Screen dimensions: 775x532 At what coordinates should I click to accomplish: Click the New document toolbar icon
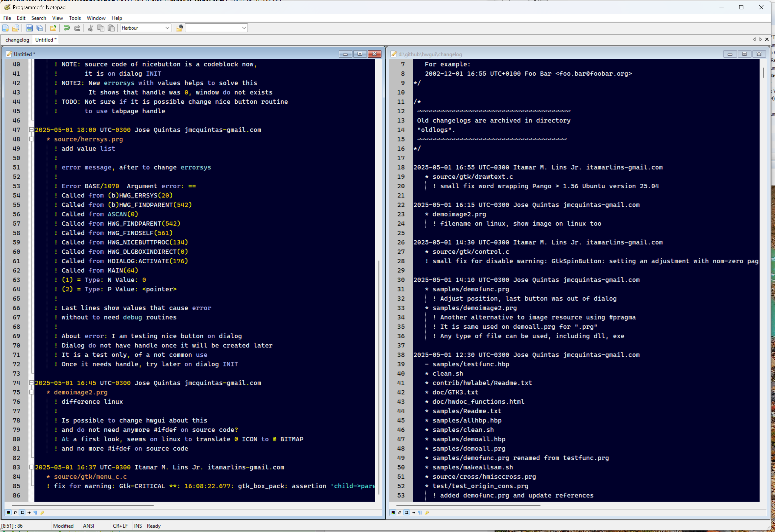point(5,28)
